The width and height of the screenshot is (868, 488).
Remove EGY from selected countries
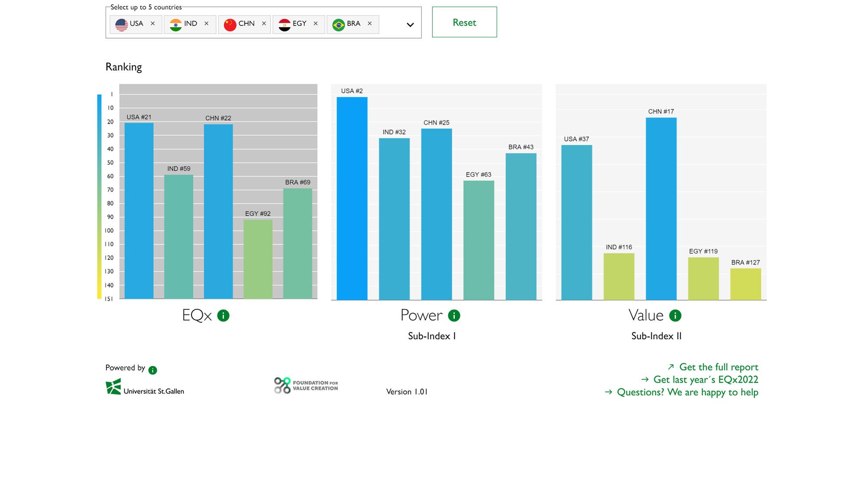click(x=316, y=24)
